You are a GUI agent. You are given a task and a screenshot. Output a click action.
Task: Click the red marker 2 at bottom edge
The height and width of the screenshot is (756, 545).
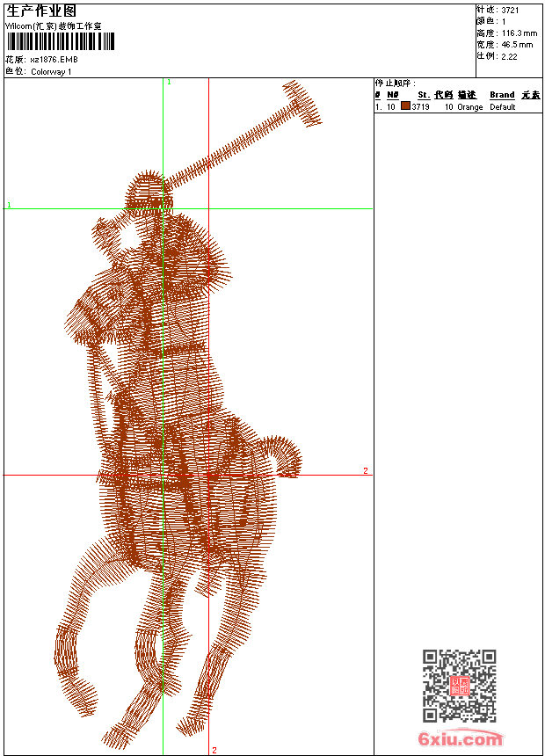(214, 750)
